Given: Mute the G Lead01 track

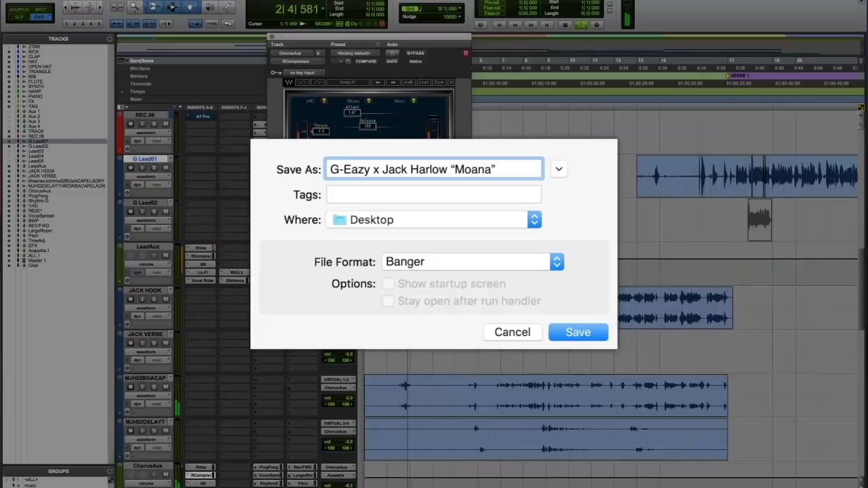Looking at the screenshot, I should [x=165, y=167].
